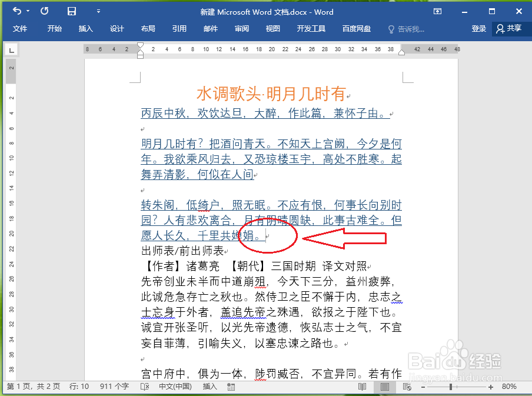The image size is (532, 396).
Task: Select the Print Layout view icon
Action: coord(385,387)
